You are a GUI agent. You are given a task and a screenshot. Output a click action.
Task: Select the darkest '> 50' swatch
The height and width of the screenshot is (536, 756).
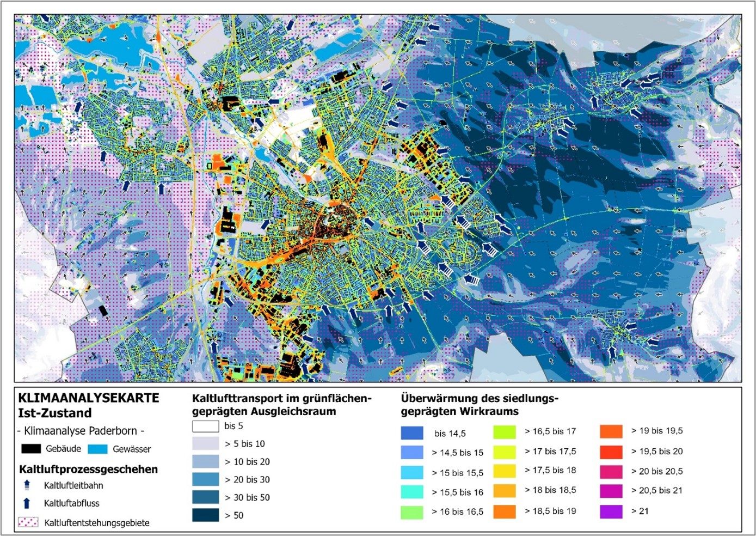pos(205,515)
